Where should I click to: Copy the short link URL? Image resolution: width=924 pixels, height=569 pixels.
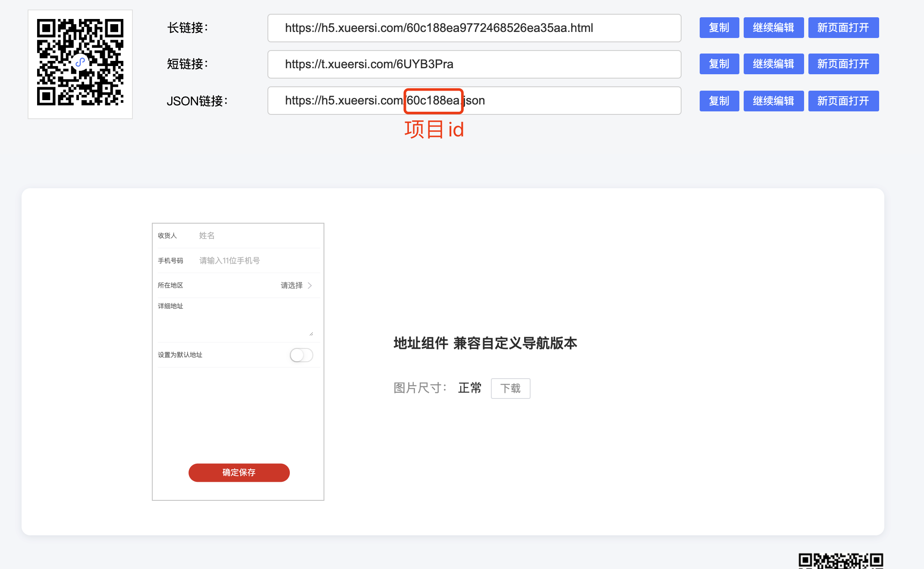pos(719,64)
